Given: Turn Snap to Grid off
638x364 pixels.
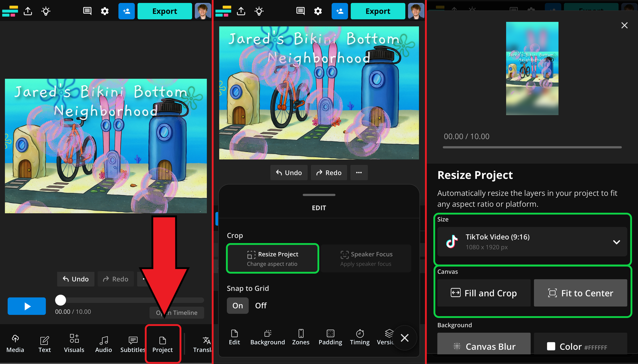Looking at the screenshot, I should click(x=261, y=305).
